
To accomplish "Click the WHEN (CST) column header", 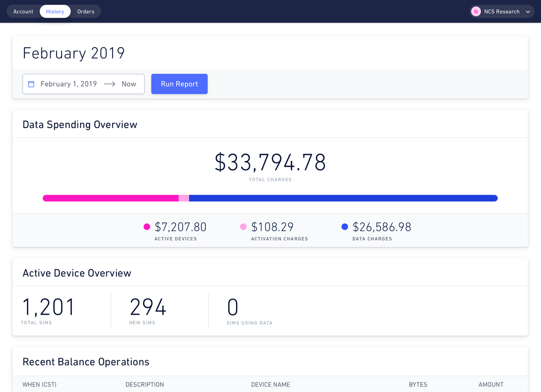I will coord(39,384).
